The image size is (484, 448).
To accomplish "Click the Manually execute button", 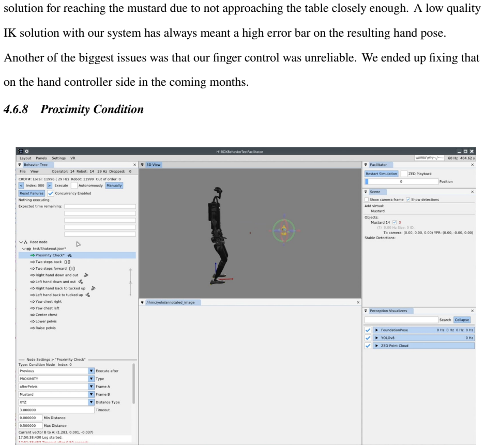I will pyautogui.click(x=114, y=186).
